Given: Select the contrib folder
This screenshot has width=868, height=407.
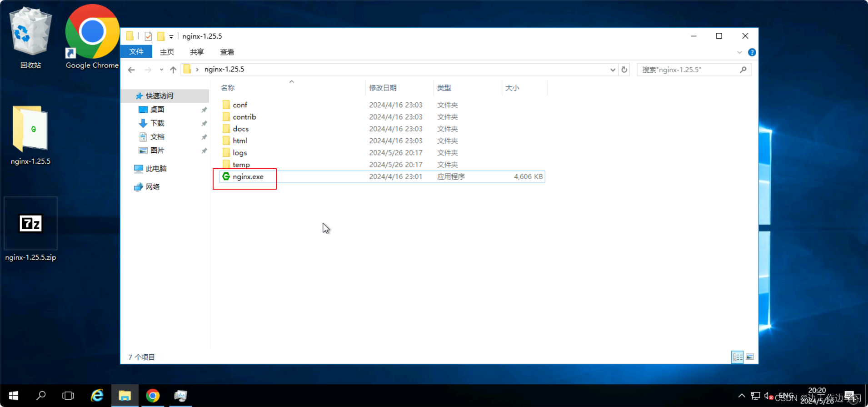Looking at the screenshot, I should point(244,117).
